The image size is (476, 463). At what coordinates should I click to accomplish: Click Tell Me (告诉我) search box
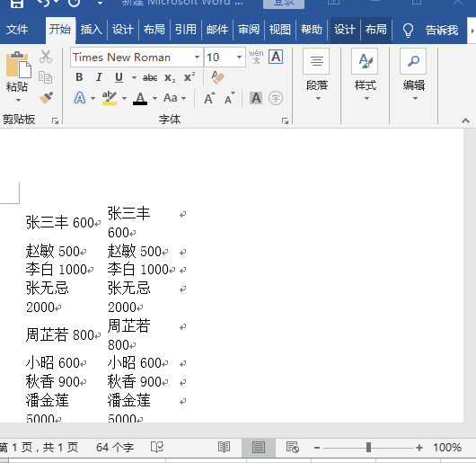pyautogui.click(x=442, y=30)
